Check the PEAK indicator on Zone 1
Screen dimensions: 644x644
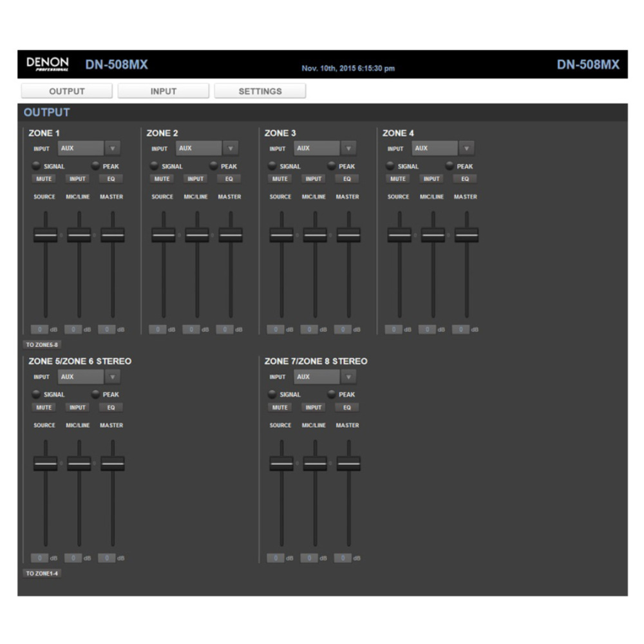[x=94, y=166]
